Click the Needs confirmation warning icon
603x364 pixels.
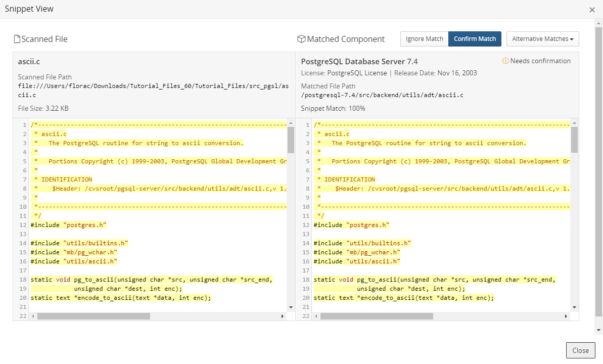(505, 61)
